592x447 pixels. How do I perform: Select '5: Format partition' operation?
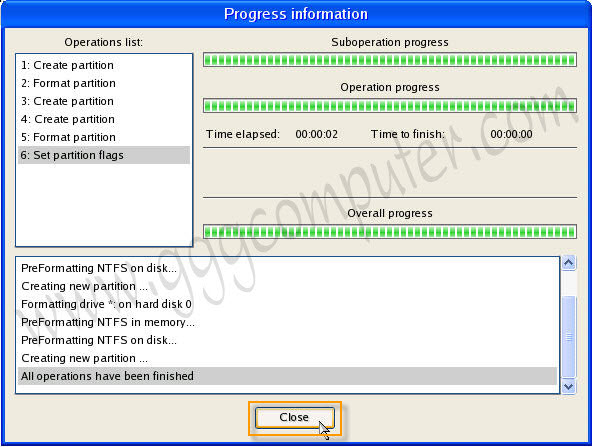pyautogui.click(x=104, y=137)
